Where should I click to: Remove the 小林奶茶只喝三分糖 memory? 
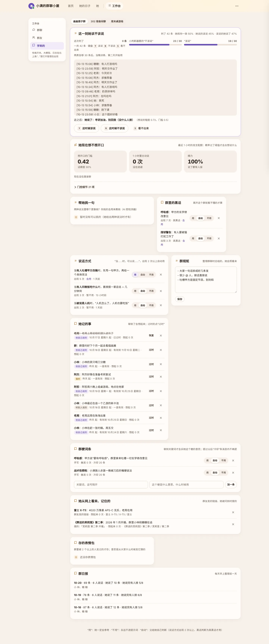point(161,364)
